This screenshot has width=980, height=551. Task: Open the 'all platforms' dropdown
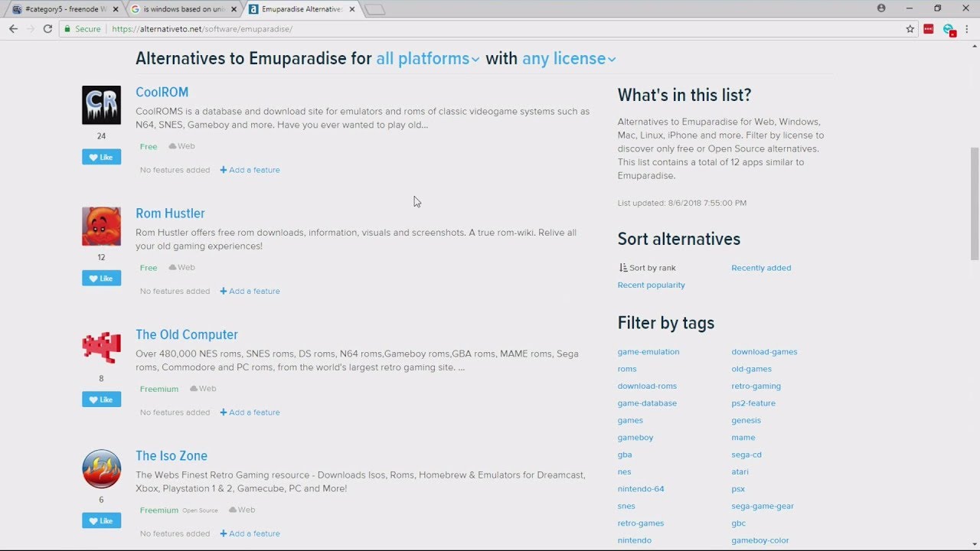pyautogui.click(x=427, y=59)
